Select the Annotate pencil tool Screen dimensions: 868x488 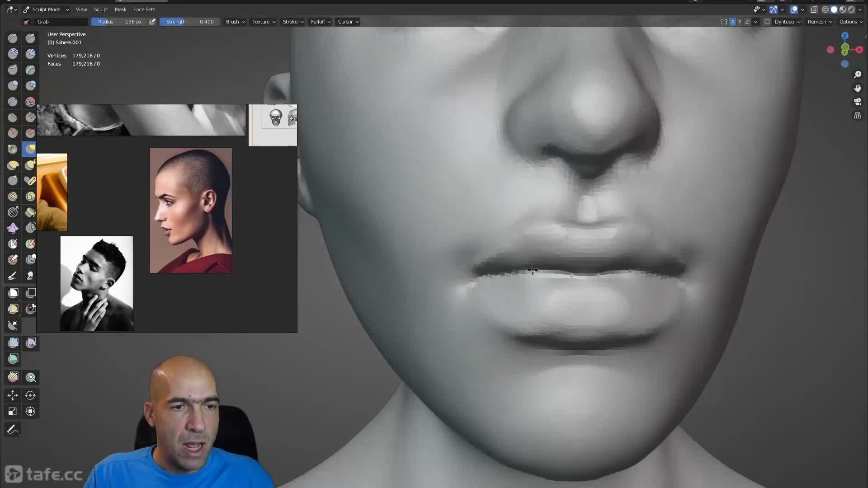click(x=13, y=429)
